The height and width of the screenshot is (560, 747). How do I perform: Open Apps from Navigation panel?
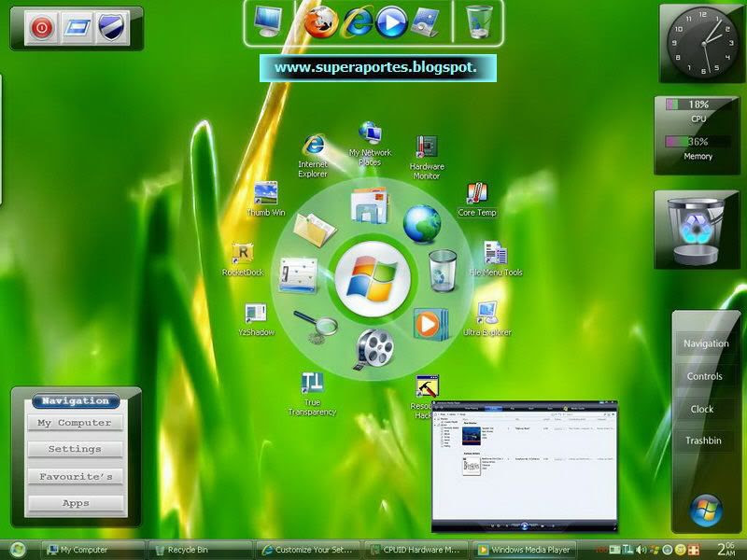75,503
